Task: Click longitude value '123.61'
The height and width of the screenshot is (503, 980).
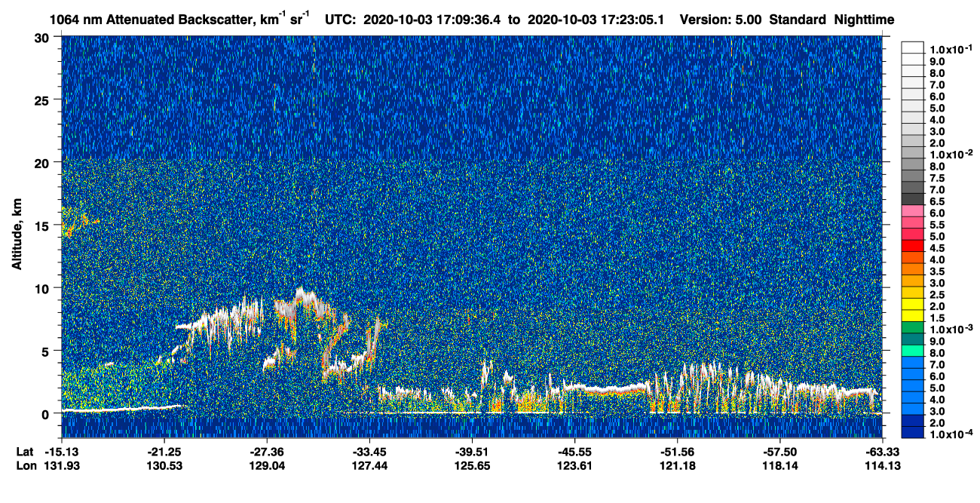Action: 574,465
